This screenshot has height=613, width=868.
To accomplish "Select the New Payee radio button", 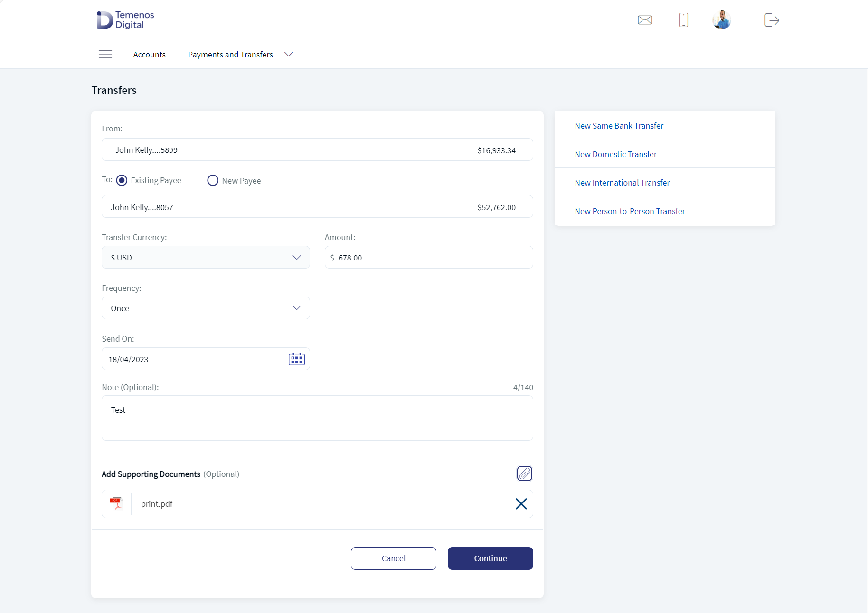I will [213, 180].
